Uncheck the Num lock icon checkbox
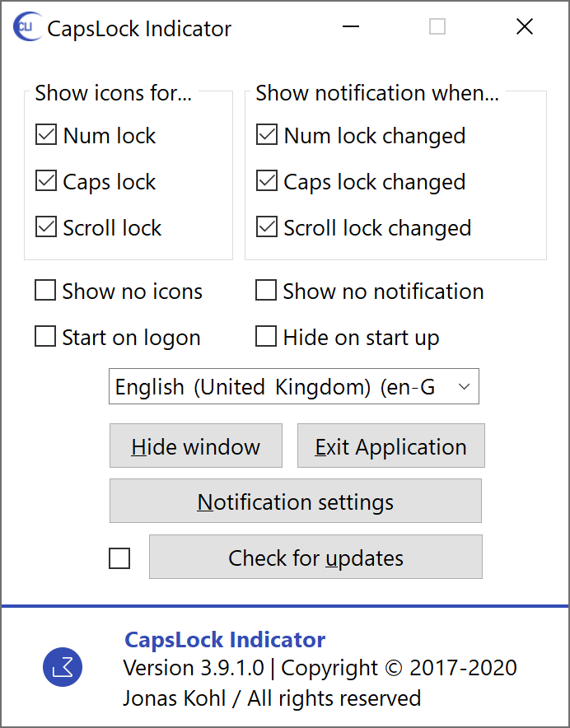This screenshot has height=728, width=570. [x=46, y=135]
